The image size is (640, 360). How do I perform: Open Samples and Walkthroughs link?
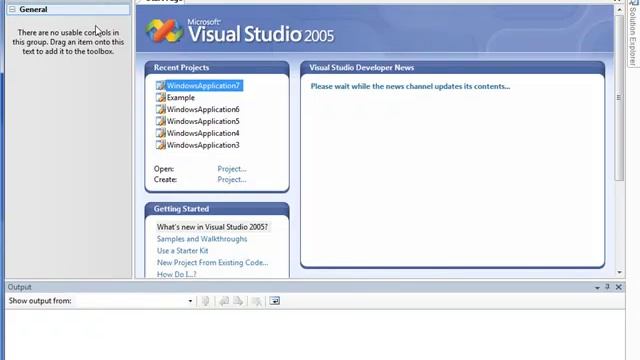pos(202,239)
